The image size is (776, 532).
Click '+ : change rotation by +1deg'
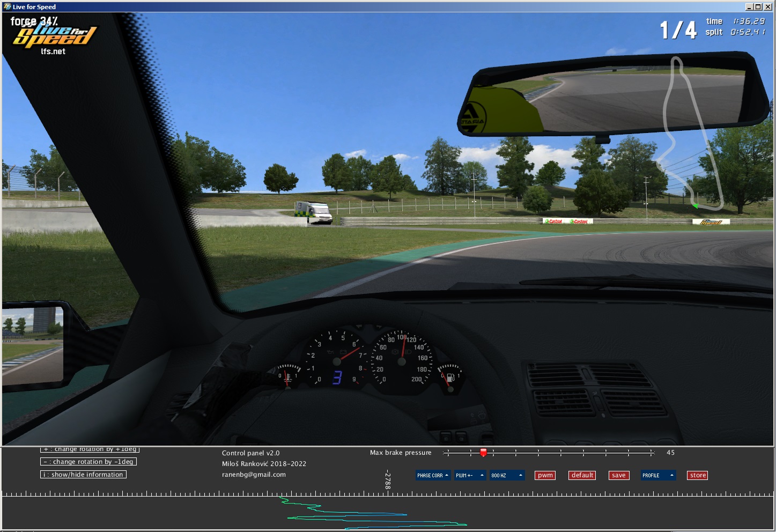(88, 449)
